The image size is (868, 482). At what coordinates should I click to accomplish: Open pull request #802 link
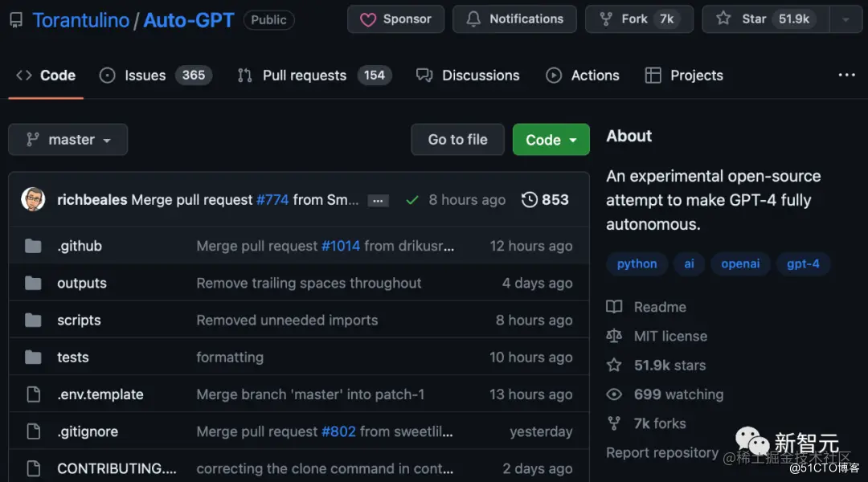339,431
